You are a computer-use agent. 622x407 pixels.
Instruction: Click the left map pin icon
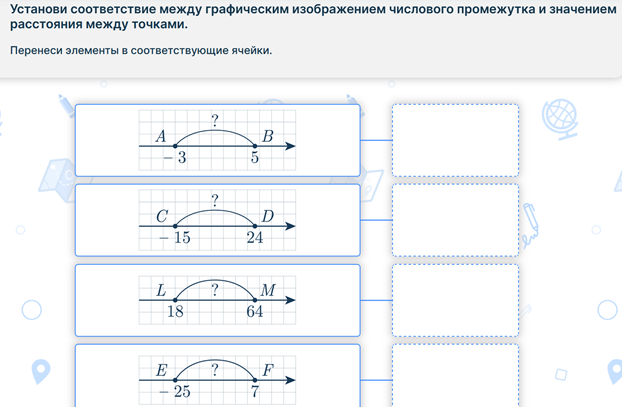click(x=41, y=371)
